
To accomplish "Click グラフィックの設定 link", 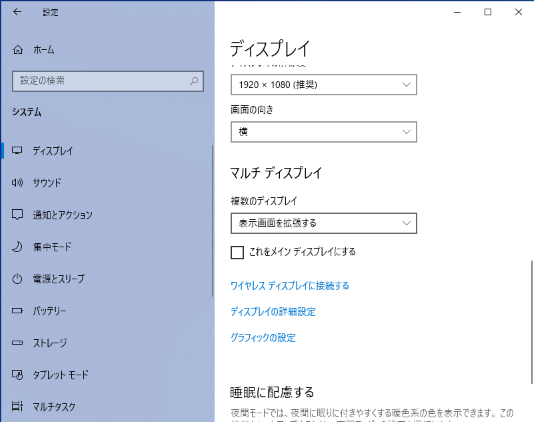I will pos(263,338).
